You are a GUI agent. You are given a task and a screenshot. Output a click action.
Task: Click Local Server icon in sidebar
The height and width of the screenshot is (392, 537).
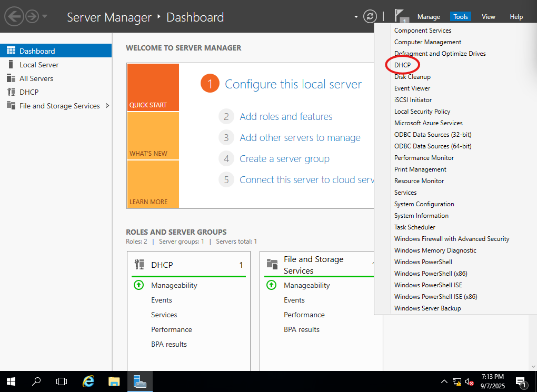(x=11, y=65)
